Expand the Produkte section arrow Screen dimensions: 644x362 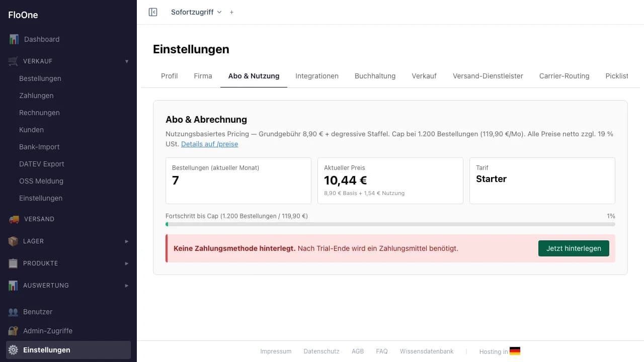(127, 263)
